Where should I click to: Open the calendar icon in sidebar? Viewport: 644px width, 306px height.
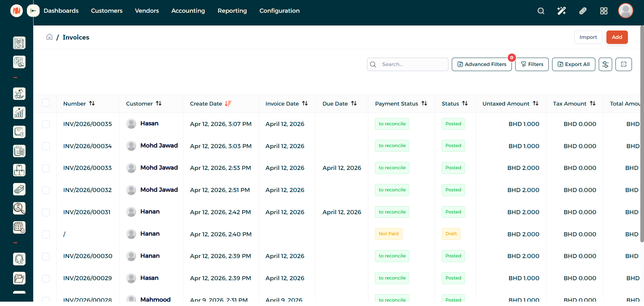click(x=19, y=228)
